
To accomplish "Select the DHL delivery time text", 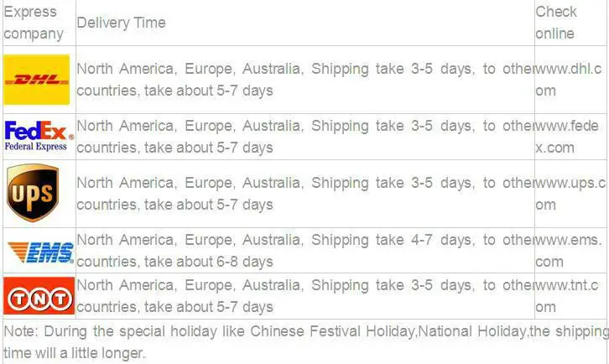I will (x=305, y=80).
